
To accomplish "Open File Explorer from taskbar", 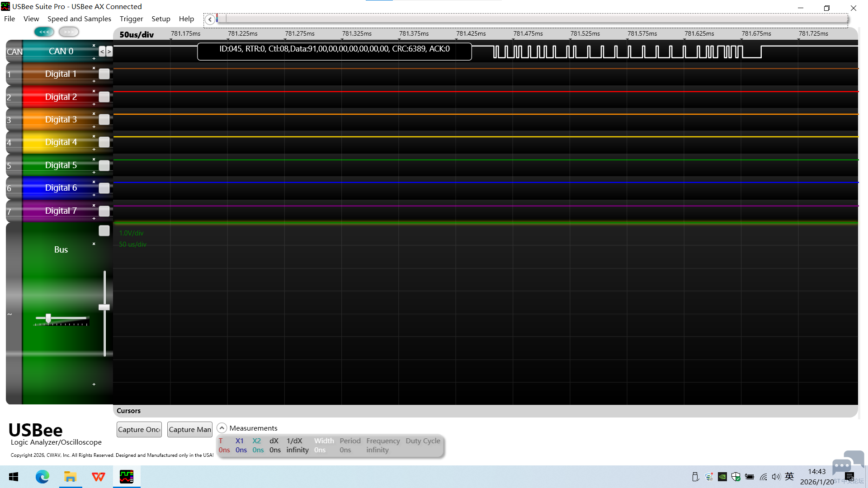I will (x=70, y=477).
